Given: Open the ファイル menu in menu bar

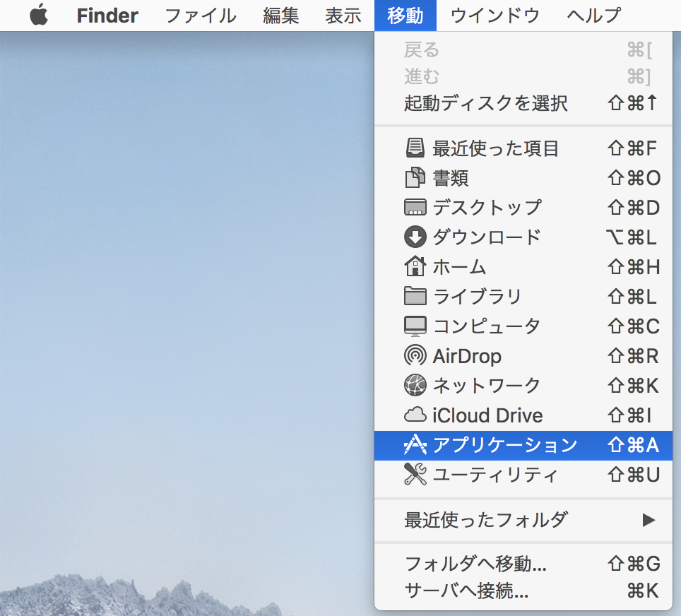Looking at the screenshot, I should point(200,16).
